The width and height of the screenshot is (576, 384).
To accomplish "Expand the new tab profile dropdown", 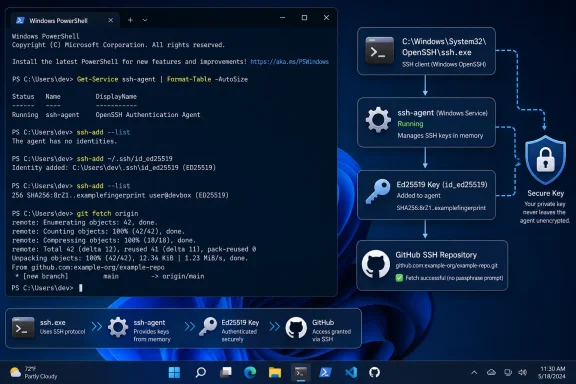I will pyautogui.click(x=145, y=20).
